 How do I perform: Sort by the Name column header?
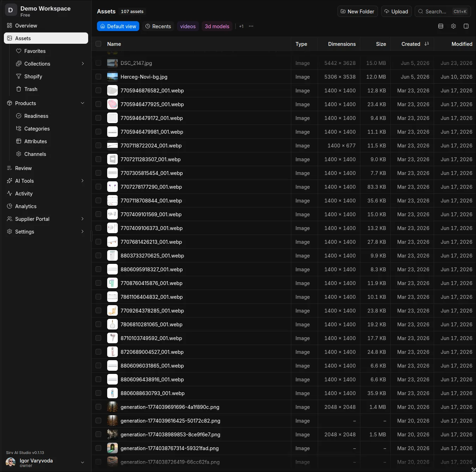(x=114, y=44)
